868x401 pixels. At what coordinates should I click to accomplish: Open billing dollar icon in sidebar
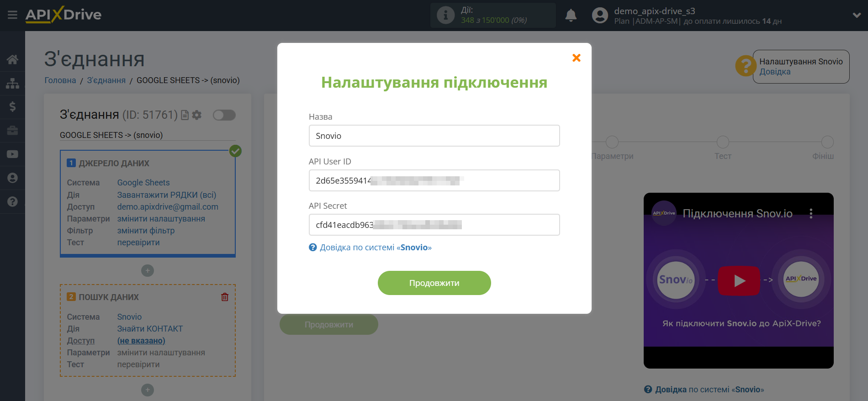coord(12,107)
